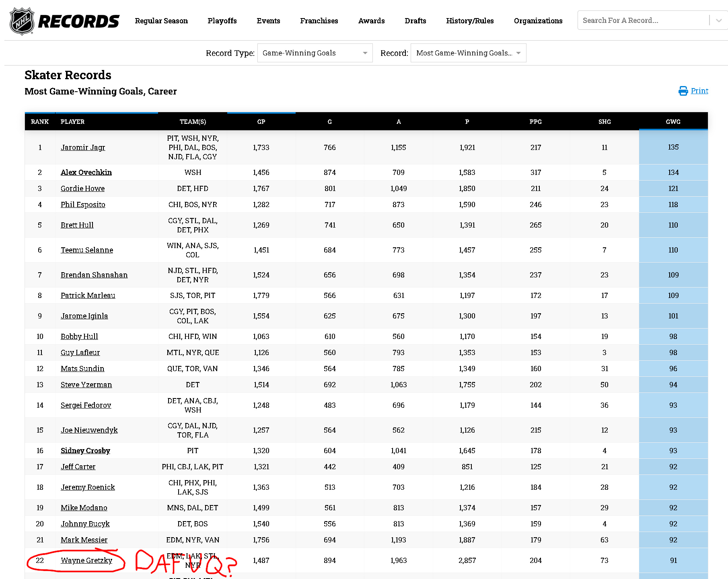Open the Regular Season menu
728x579 pixels.
(161, 21)
